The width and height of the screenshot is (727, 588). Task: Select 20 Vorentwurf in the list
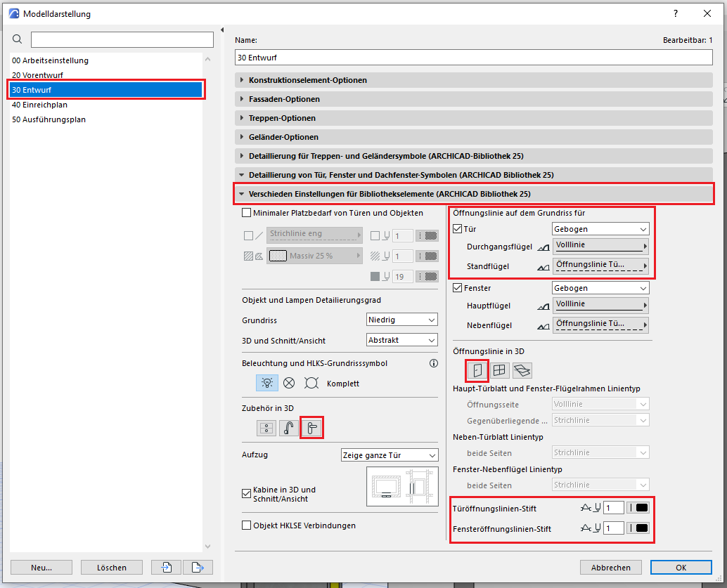37,75
